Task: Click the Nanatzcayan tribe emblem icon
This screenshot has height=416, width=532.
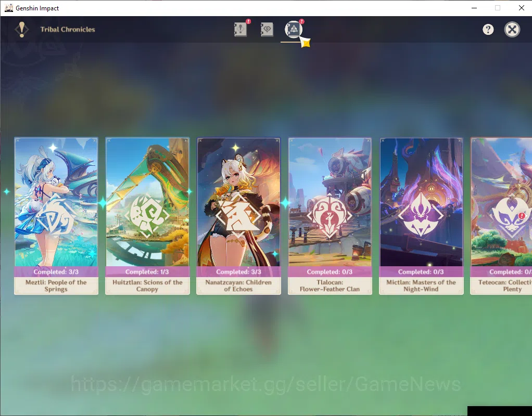Action: point(238,216)
